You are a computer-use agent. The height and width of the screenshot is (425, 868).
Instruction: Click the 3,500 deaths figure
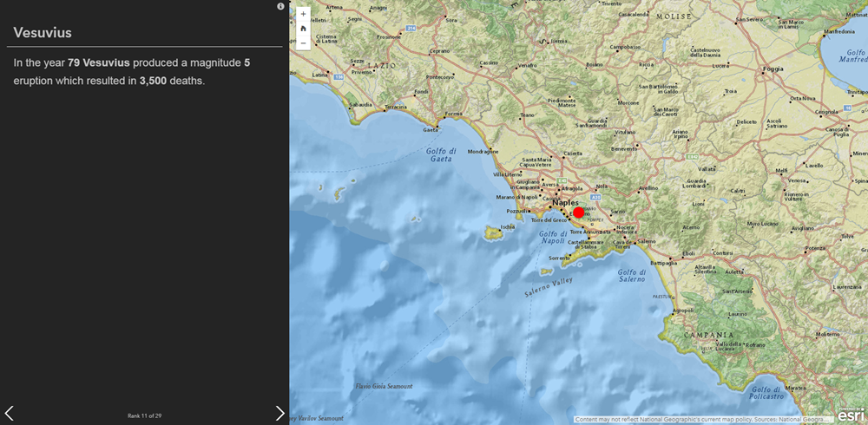tap(153, 81)
